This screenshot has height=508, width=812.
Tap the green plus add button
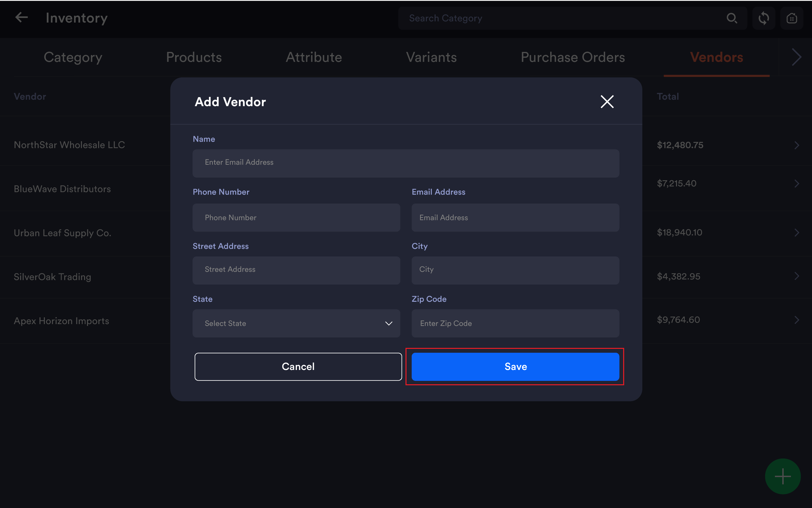coord(783,476)
